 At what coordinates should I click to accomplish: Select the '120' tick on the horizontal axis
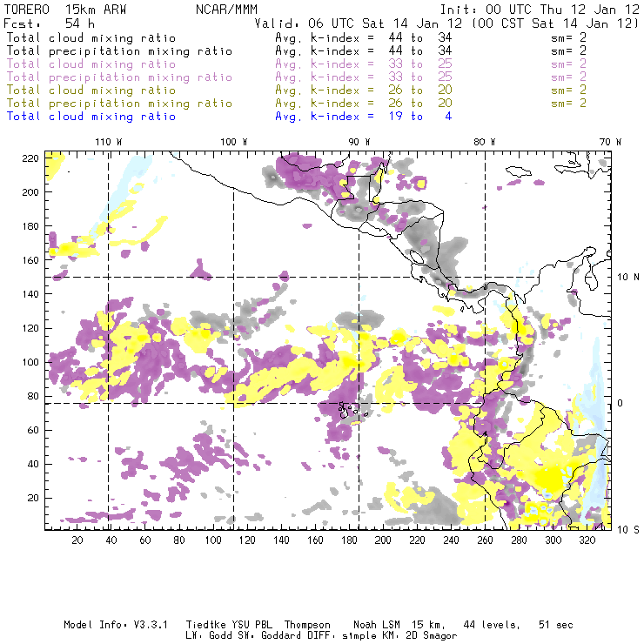[247, 540]
